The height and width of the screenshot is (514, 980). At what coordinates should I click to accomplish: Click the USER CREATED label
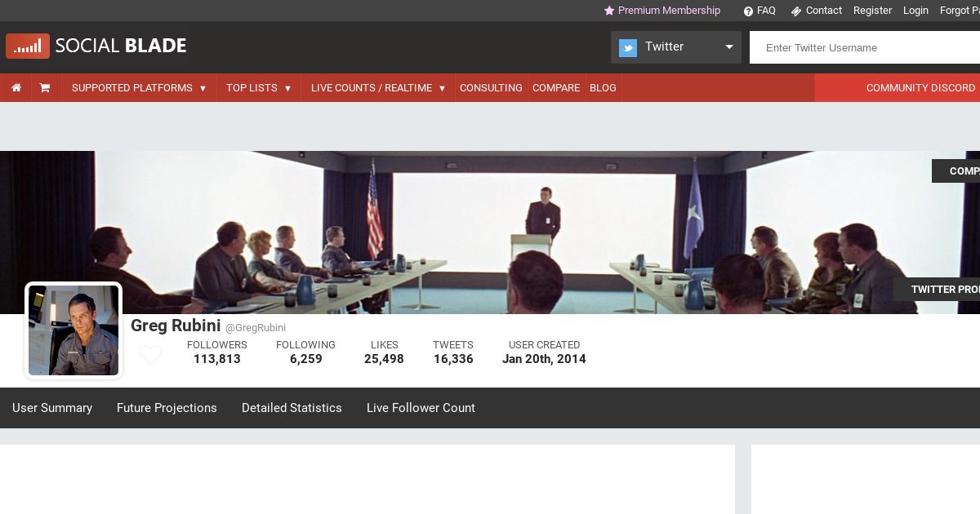[x=544, y=345]
